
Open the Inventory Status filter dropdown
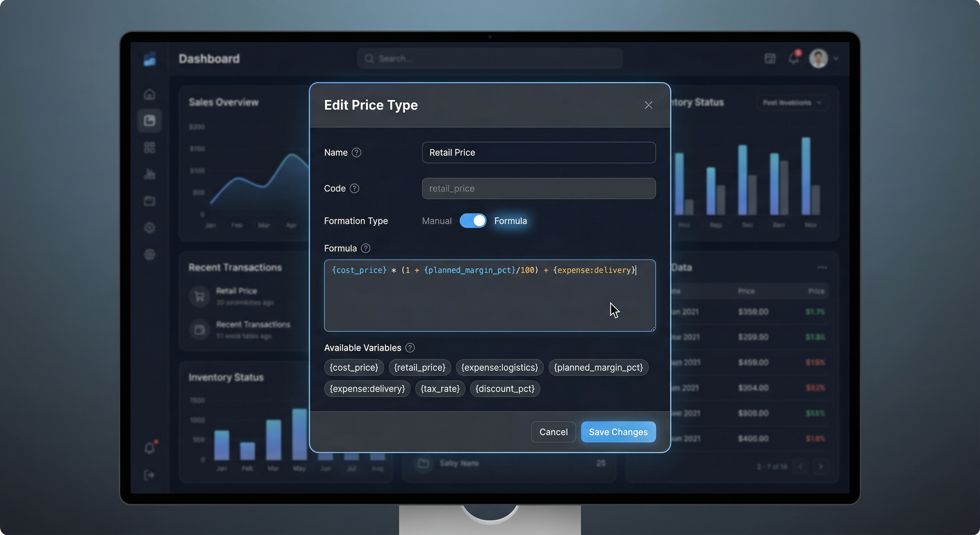click(793, 103)
